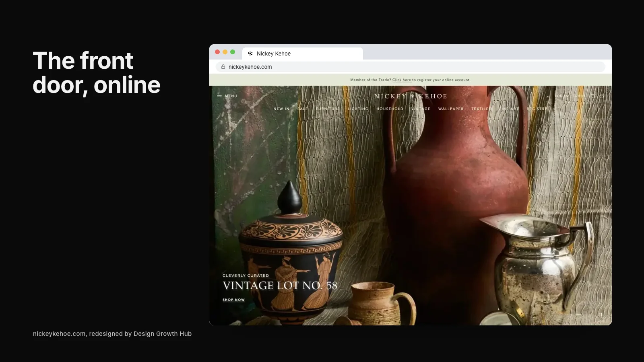Click the 'Click here' trade registration link

(x=402, y=80)
